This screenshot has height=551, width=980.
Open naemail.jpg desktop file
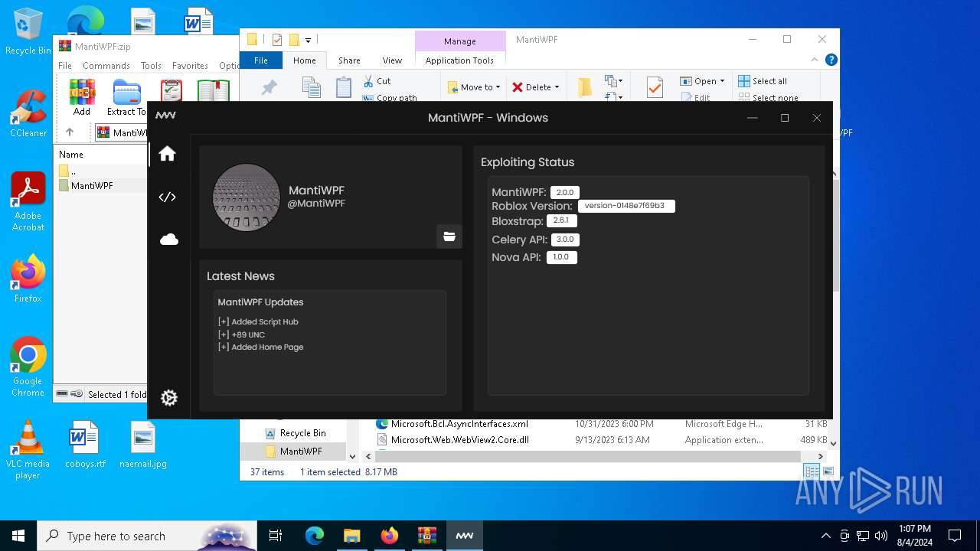[143, 444]
